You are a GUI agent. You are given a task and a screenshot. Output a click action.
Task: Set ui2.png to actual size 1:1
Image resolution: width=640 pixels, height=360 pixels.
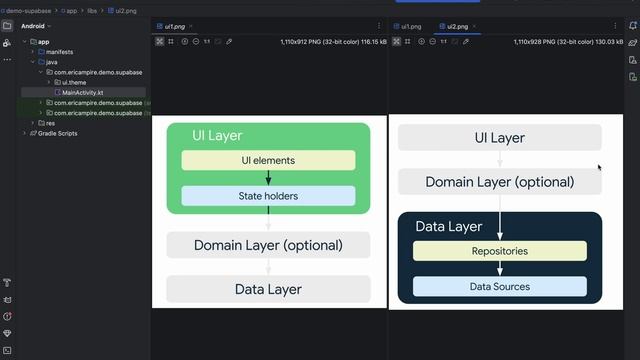pos(444,42)
